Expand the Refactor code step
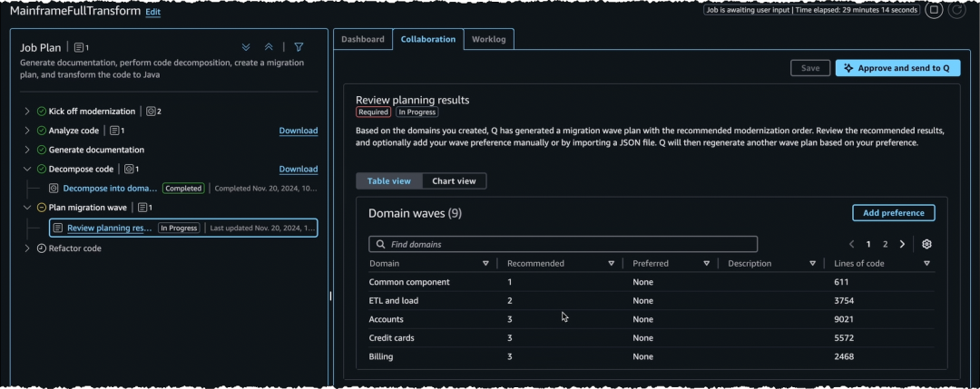Viewport: 980px width, 389px height. point(27,248)
